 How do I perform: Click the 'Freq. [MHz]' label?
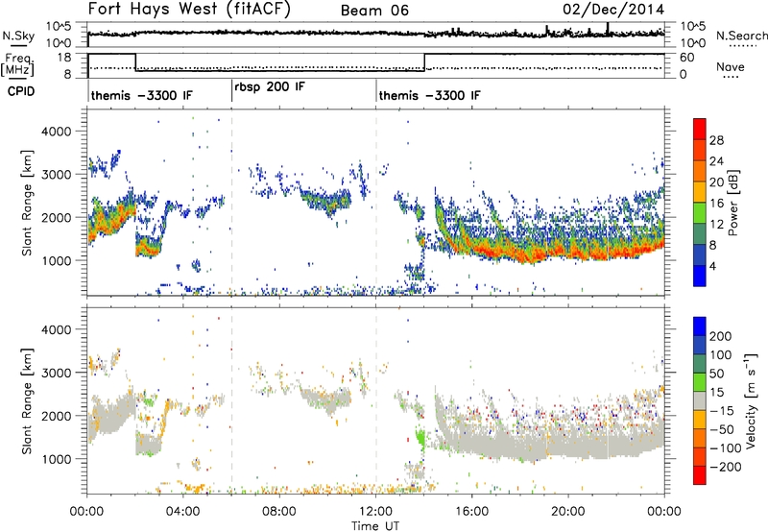[17, 65]
